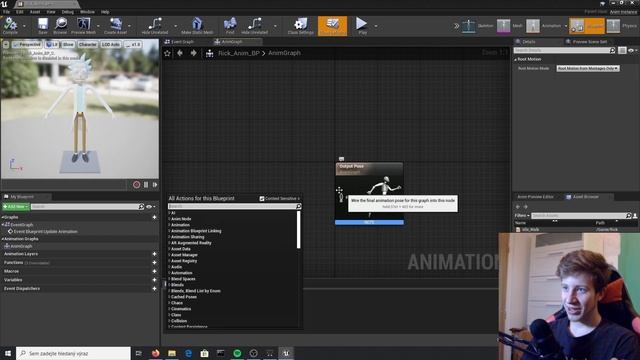Click the Show viewport button

coord(68,44)
